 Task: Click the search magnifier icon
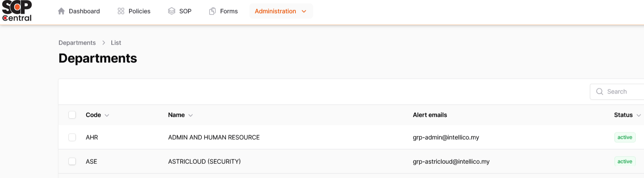600,92
